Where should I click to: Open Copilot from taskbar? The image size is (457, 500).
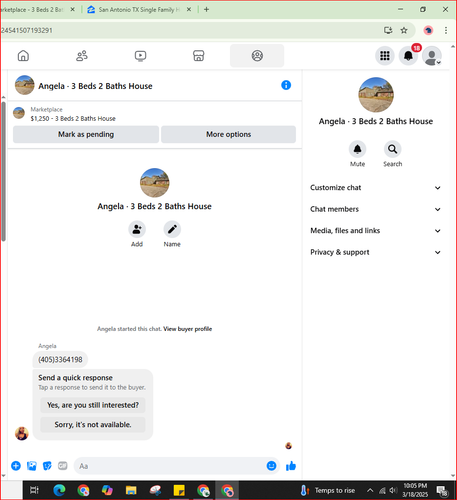pos(107,490)
